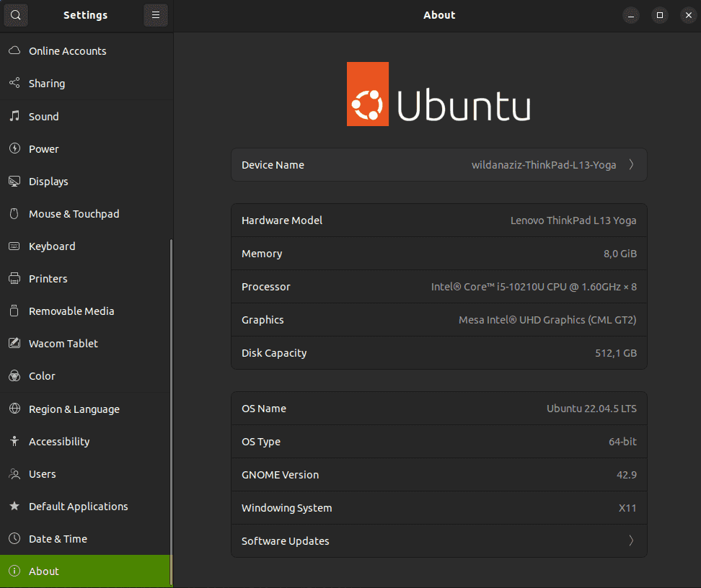The image size is (701, 588).
Task: Click the Accessibility icon in sidebar
Action: [x=14, y=442]
